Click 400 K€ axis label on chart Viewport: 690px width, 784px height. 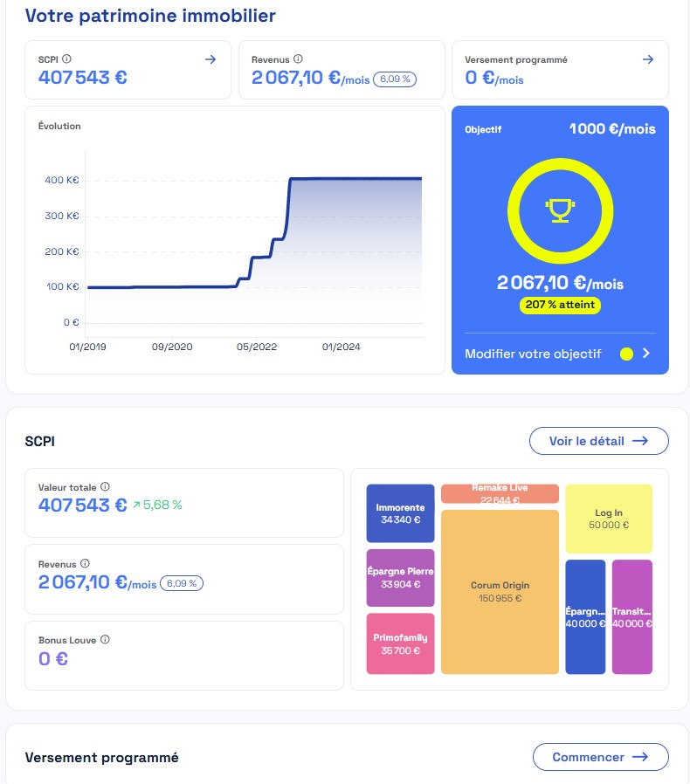coord(61,180)
